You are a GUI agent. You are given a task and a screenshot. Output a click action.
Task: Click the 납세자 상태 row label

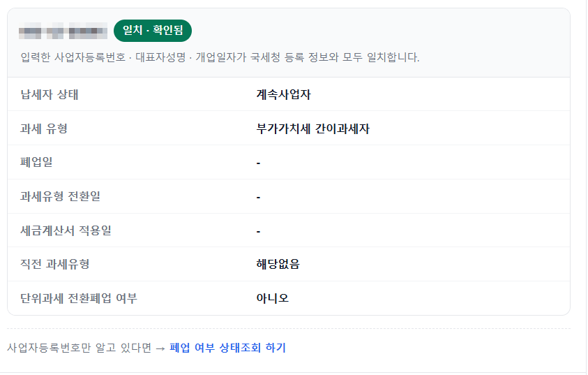pyautogui.click(x=50, y=94)
